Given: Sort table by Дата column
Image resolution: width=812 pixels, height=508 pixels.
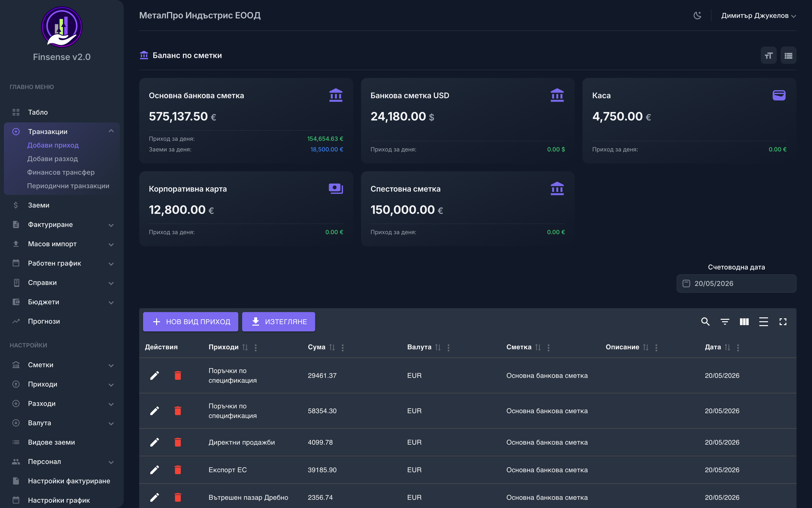Looking at the screenshot, I should pyautogui.click(x=727, y=347).
